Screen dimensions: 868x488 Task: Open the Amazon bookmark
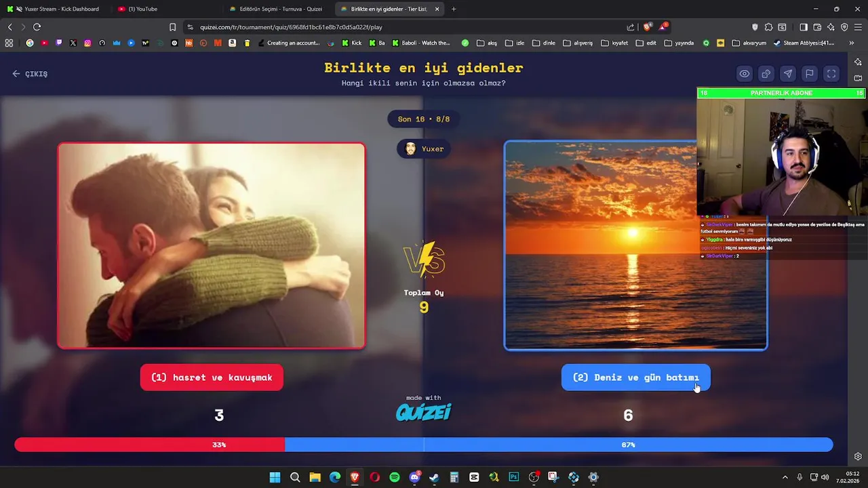(x=232, y=43)
